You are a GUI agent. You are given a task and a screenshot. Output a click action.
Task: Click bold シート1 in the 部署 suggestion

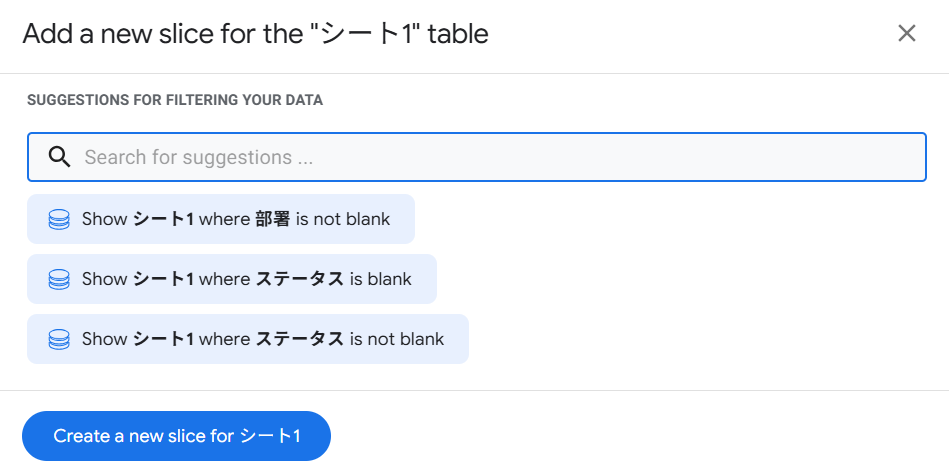tap(163, 219)
